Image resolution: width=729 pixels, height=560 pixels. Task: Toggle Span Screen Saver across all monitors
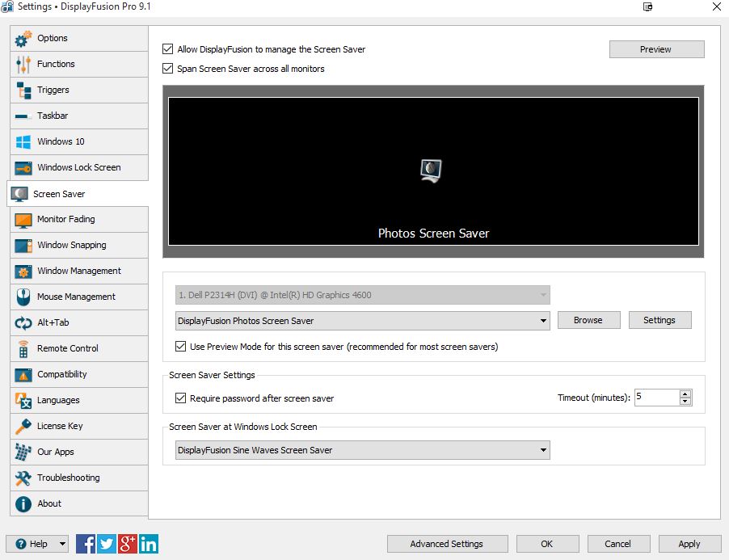(168, 69)
